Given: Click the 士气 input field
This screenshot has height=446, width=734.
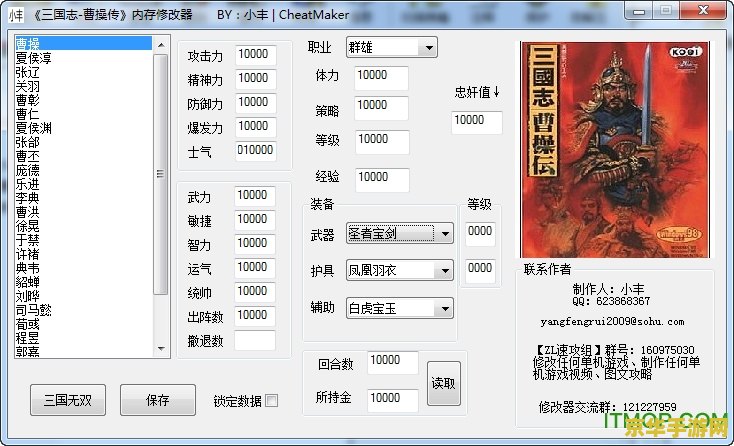Looking at the screenshot, I should point(256,151).
